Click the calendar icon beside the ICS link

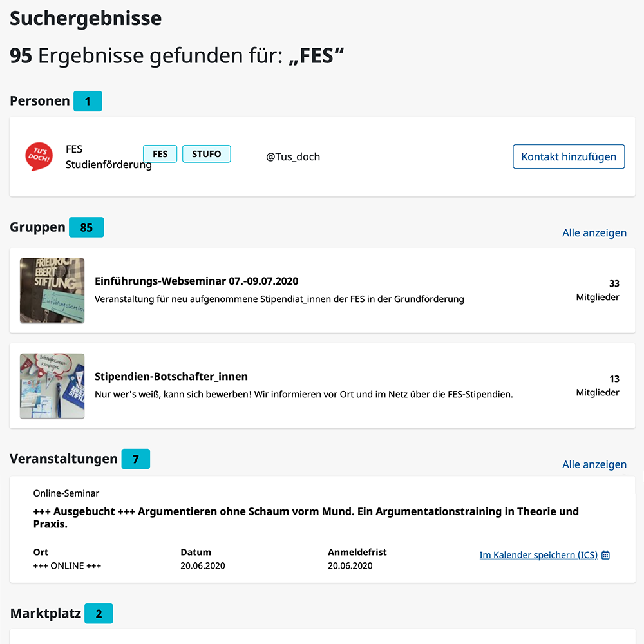tap(605, 554)
